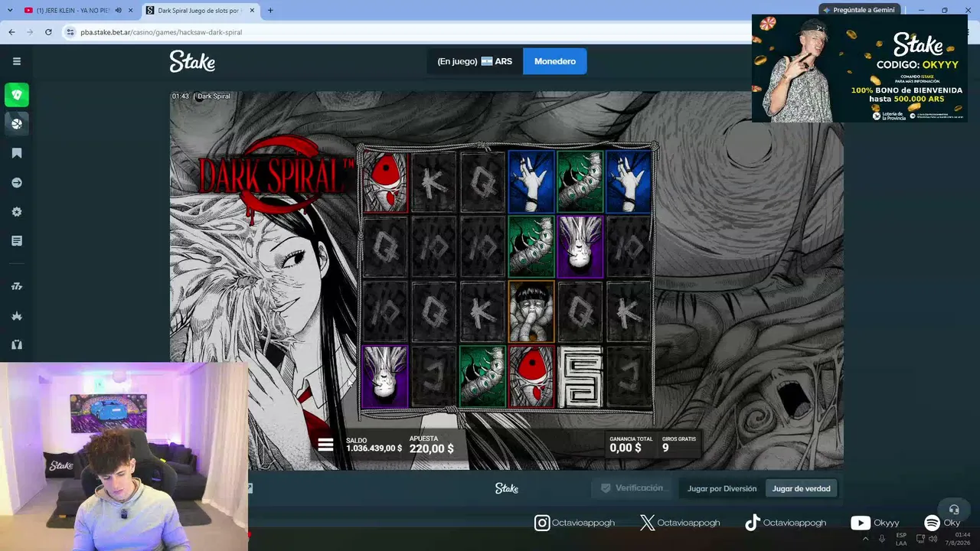Select the Dark Spiral Juego de slots tab
Image resolution: width=980 pixels, height=551 pixels.
click(x=201, y=11)
